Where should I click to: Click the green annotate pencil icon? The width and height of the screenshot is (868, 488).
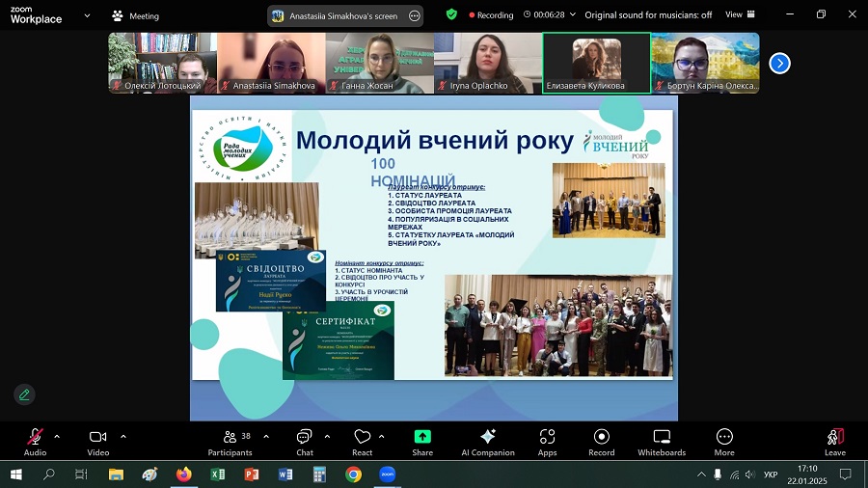[24, 393]
